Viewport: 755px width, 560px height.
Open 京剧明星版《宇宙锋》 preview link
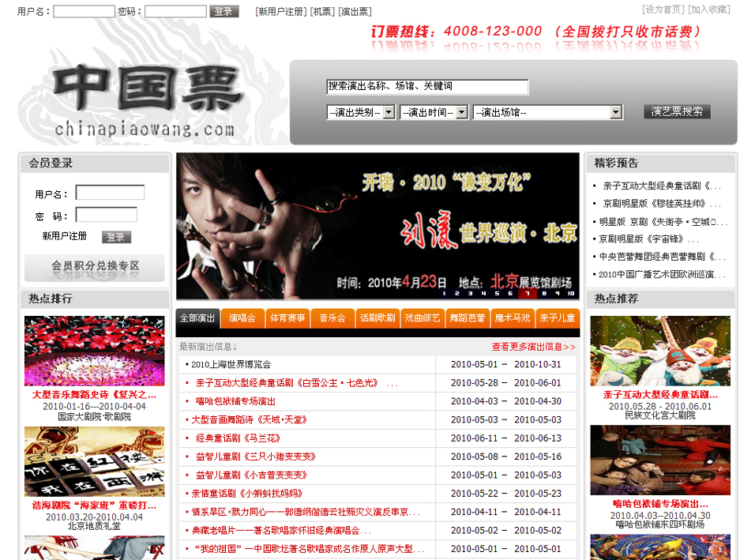[x=648, y=239]
